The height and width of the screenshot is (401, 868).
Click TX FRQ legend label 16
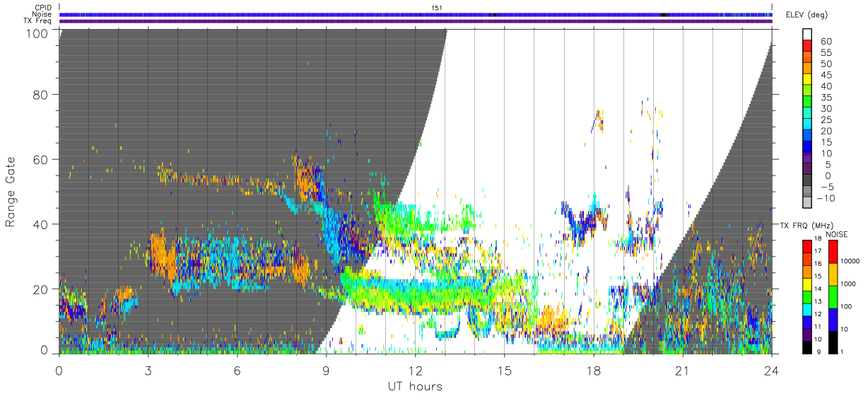(818, 264)
